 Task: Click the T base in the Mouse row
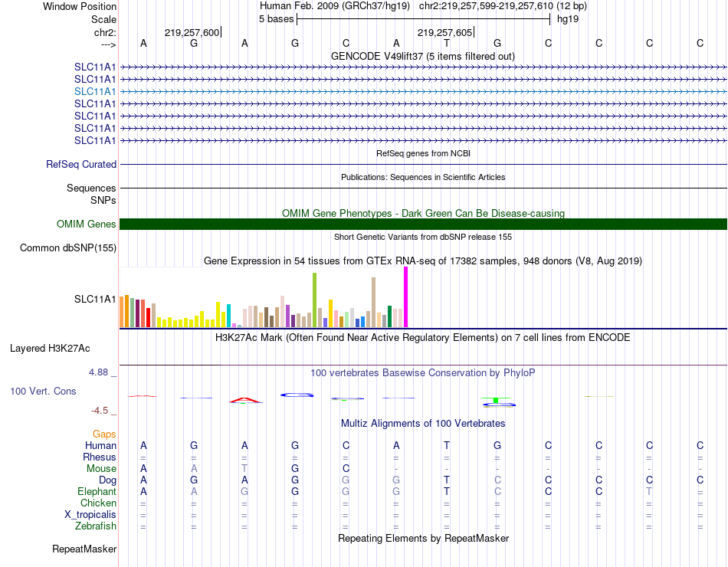pos(244,469)
